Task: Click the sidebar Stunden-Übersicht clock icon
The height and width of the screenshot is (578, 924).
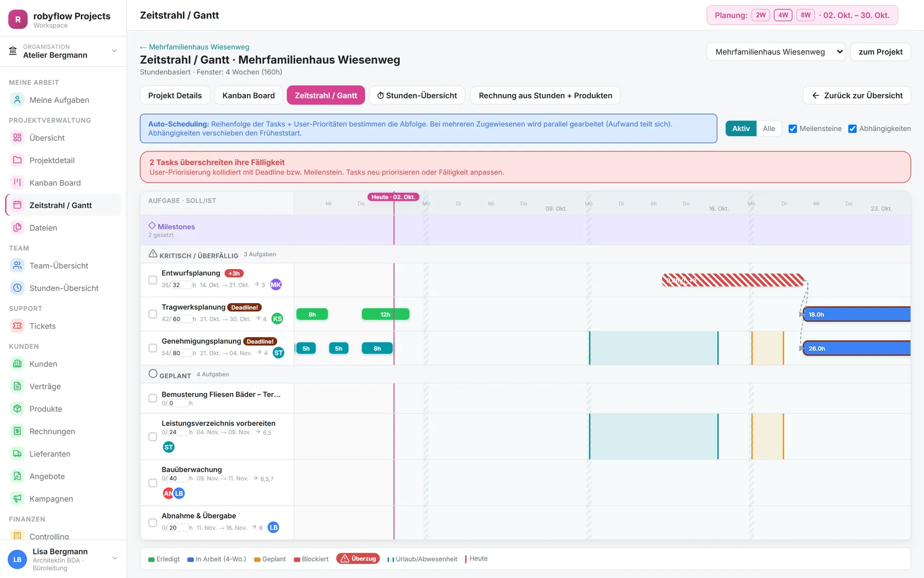Action: tap(17, 288)
